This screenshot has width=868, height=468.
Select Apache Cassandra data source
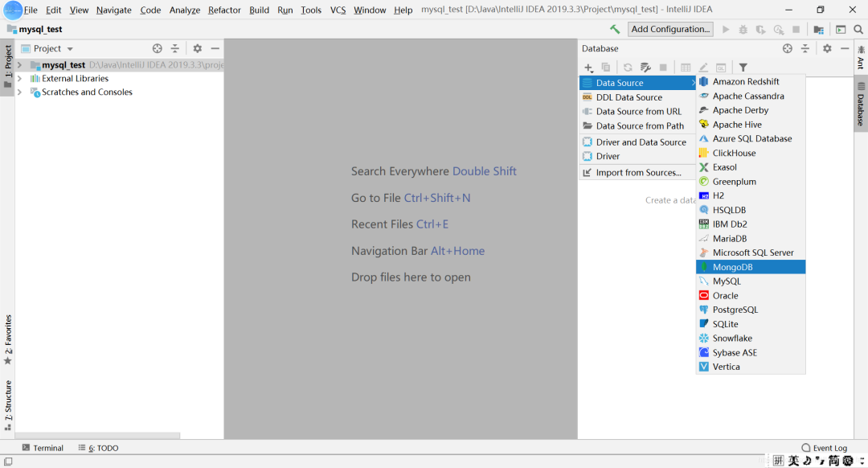pyautogui.click(x=751, y=96)
